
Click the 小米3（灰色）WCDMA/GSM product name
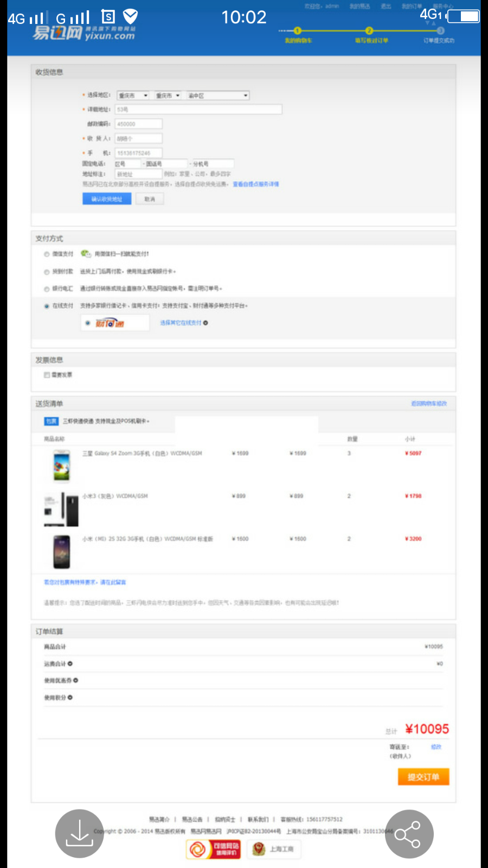tap(115, 496)
